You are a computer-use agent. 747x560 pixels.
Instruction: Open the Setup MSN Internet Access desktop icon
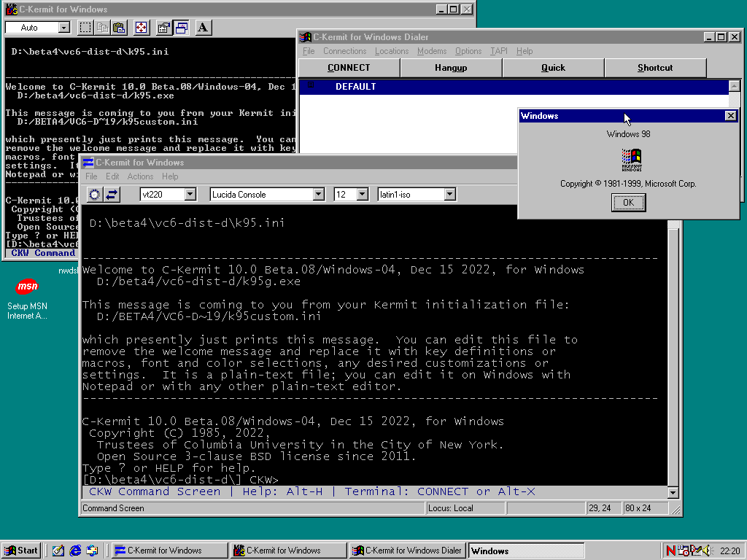(27, 299)
